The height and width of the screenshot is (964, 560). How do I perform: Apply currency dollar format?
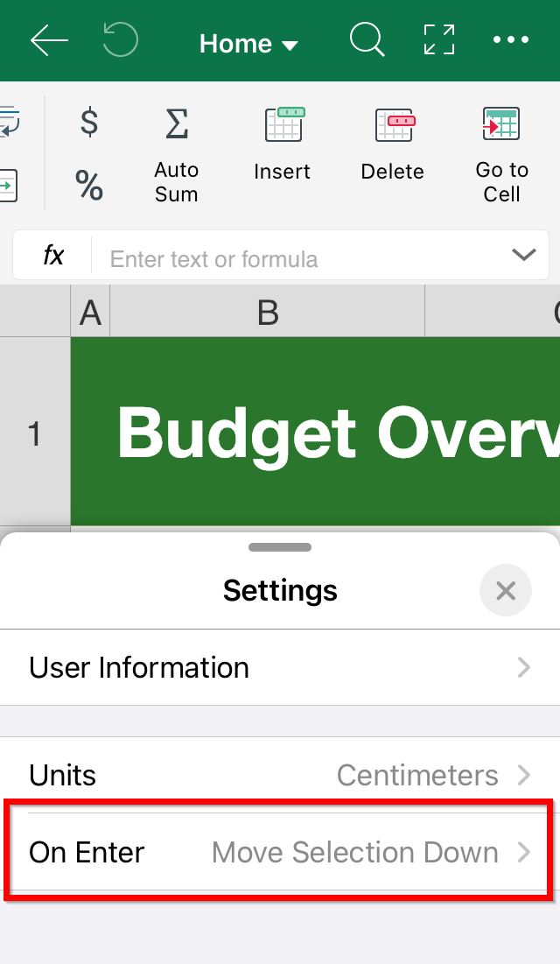click(89, 121)
